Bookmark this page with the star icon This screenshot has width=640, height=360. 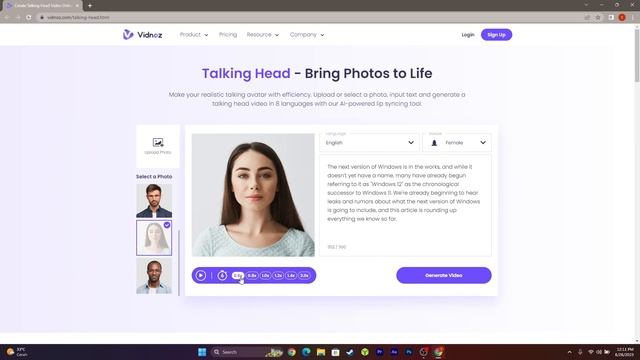tap(598, 18)
